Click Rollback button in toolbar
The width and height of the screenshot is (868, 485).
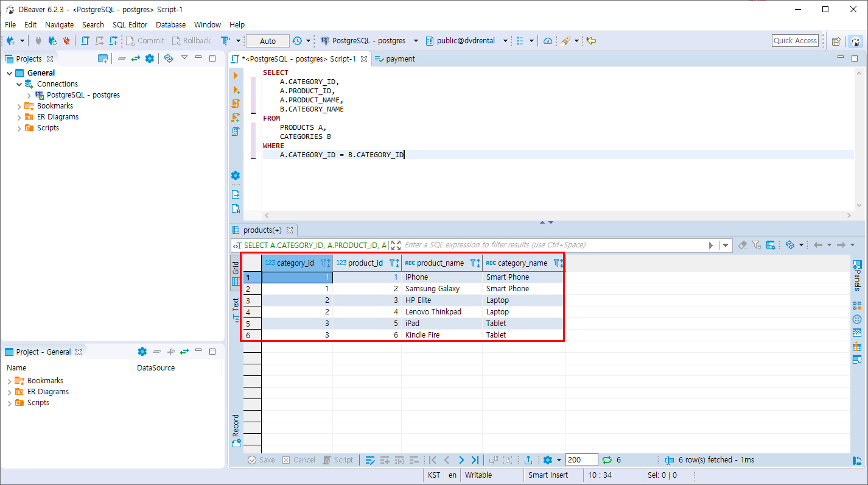click(191, 41)
